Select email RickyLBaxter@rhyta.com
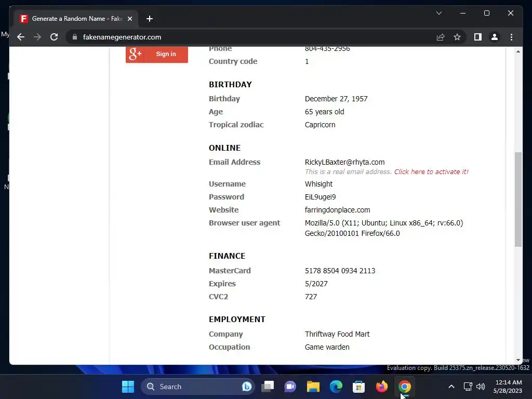 tap(345, 162)
